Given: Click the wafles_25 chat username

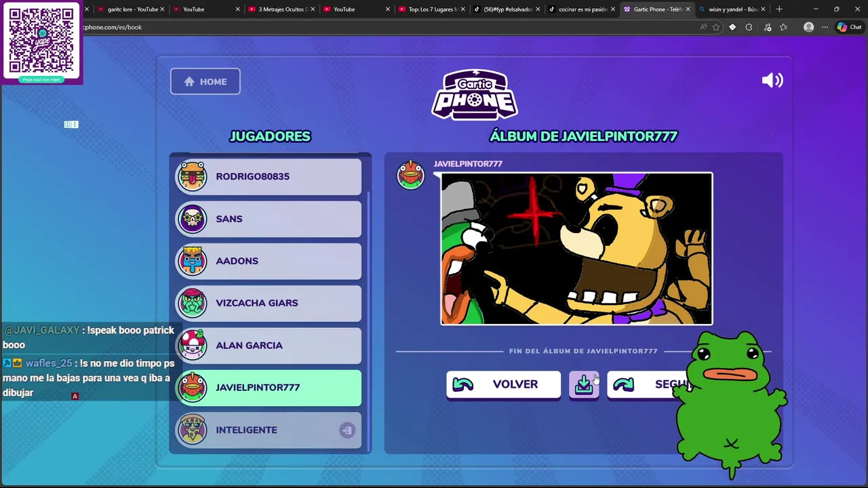Looking at the screenshot, I should click(48, 363).
